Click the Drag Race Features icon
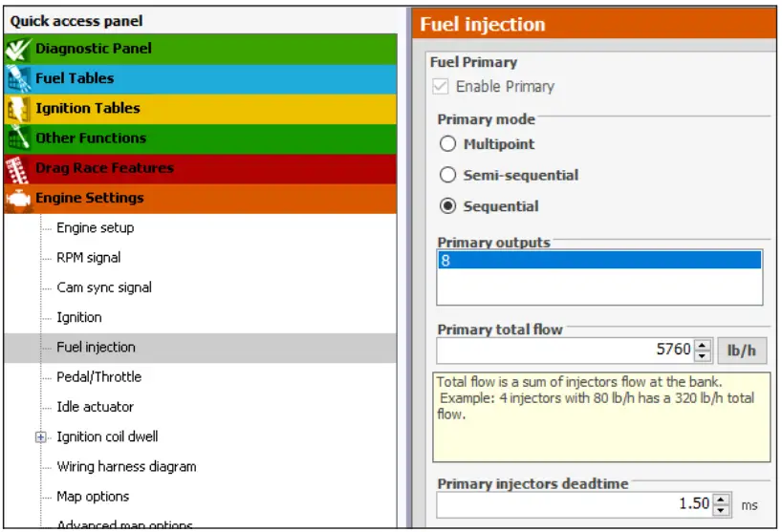The height and width of the screenshot is (532, 782). click(18, 169)
